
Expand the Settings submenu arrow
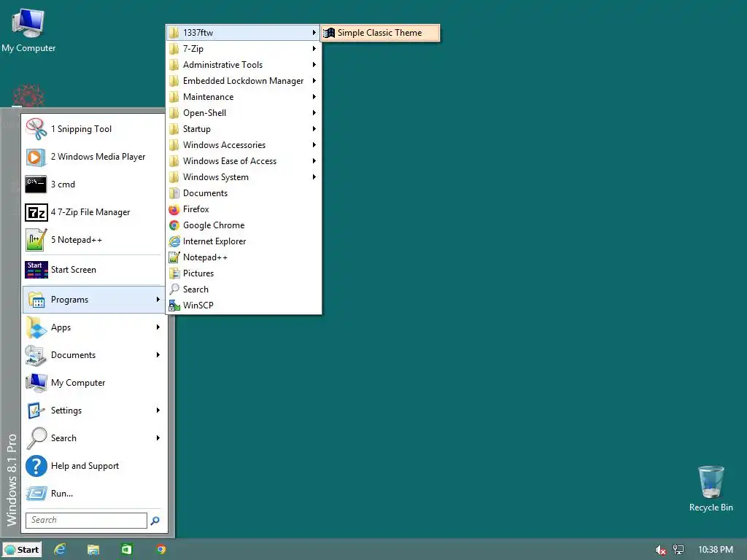click(158, 410)
